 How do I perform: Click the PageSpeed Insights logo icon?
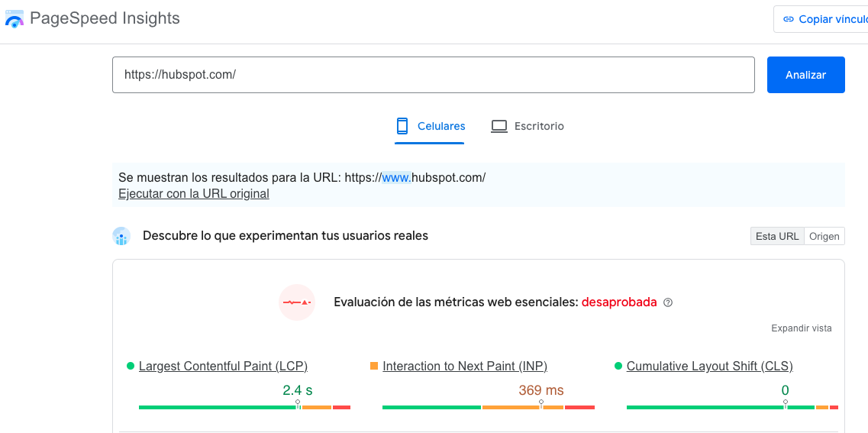click(x=15, y=19)
